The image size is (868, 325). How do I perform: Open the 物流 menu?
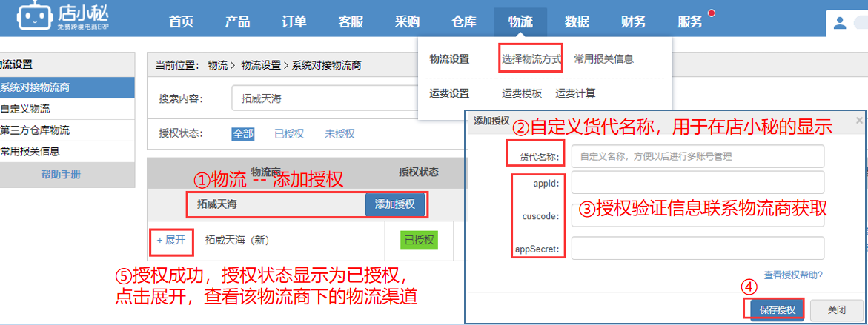[520, 22]
